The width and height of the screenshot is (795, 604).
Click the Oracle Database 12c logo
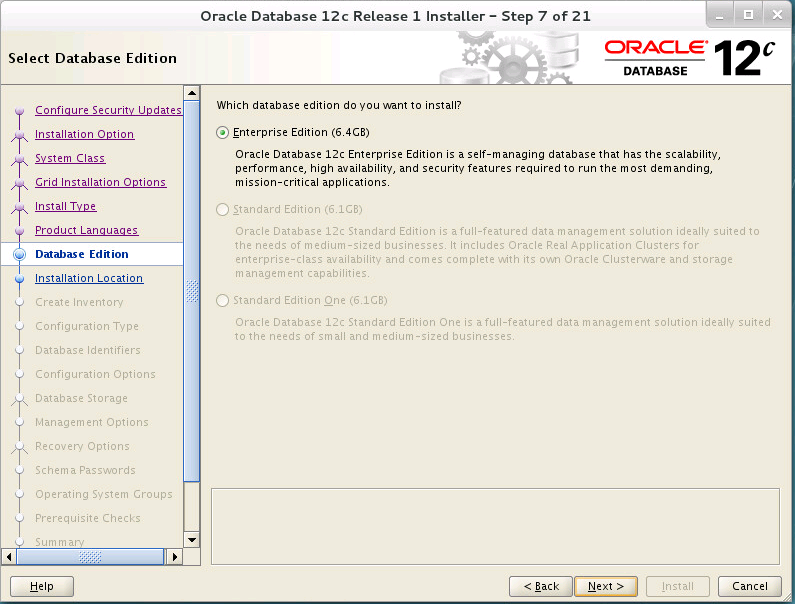point(690,58)
